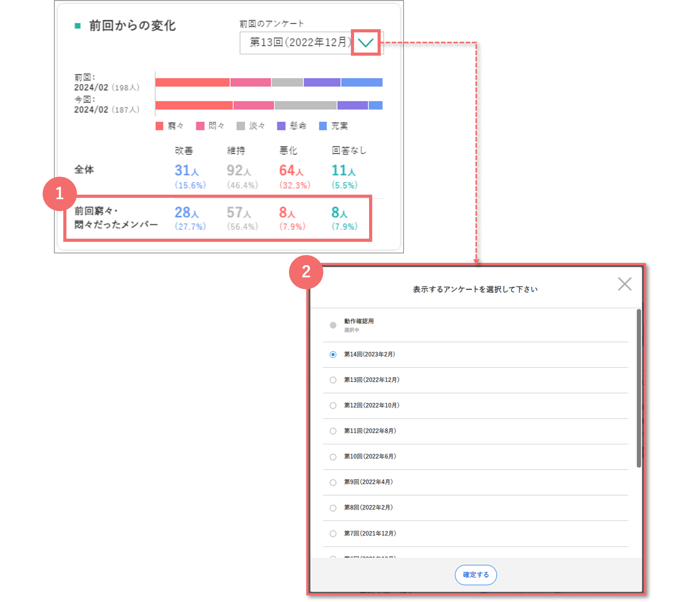This screenshot has height=602, width=700.
Task: Select radio 第13回(2022年12月) in dialog
Action: pyautogui.click(x=333, y=380)
